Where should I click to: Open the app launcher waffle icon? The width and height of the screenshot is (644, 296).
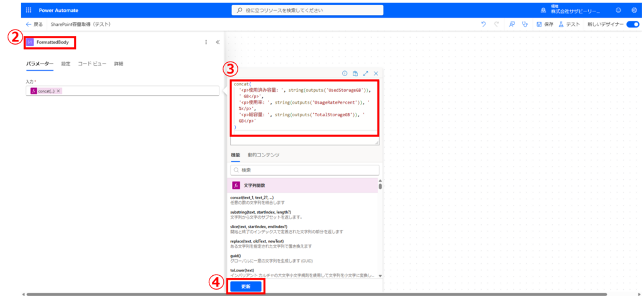click(x=28, y=10)
